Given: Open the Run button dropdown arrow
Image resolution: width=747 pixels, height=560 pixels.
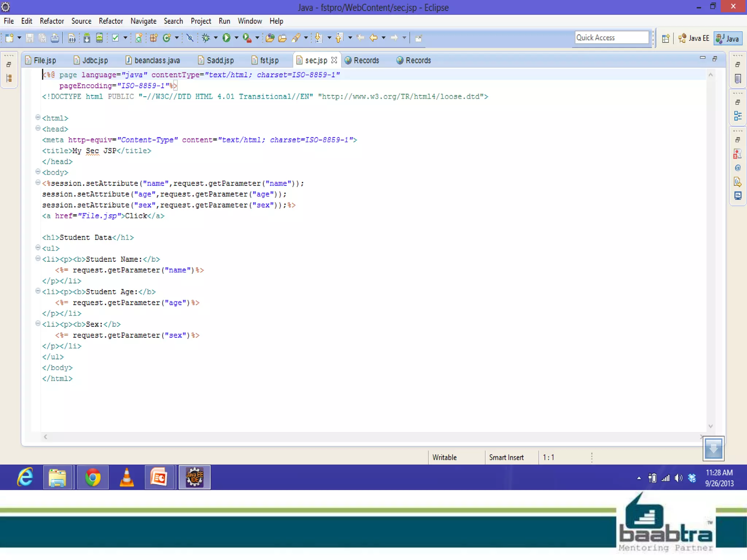Looking at the screenshot, I should point(236,38).
